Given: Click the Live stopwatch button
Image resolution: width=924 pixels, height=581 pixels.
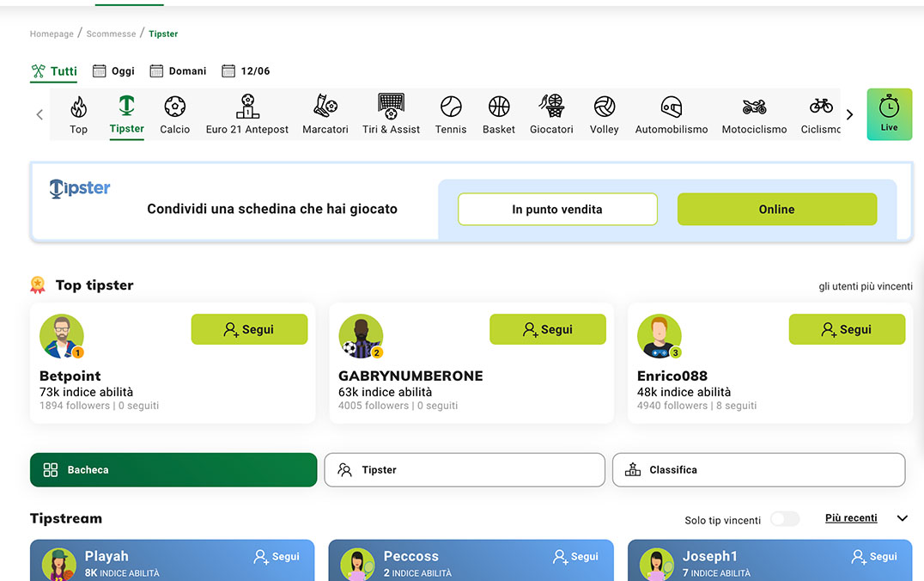Looking at the screenshot, I should pyautogui.click(x=889, y=113).
